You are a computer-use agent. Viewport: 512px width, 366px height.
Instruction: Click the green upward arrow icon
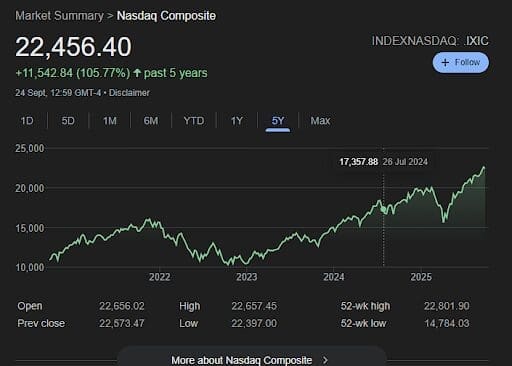click(137, 73)
